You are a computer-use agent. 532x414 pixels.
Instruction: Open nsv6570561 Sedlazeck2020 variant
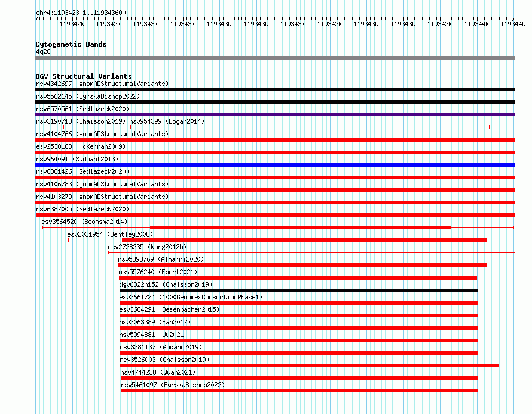pyautogui.click(x=82, y=109)
